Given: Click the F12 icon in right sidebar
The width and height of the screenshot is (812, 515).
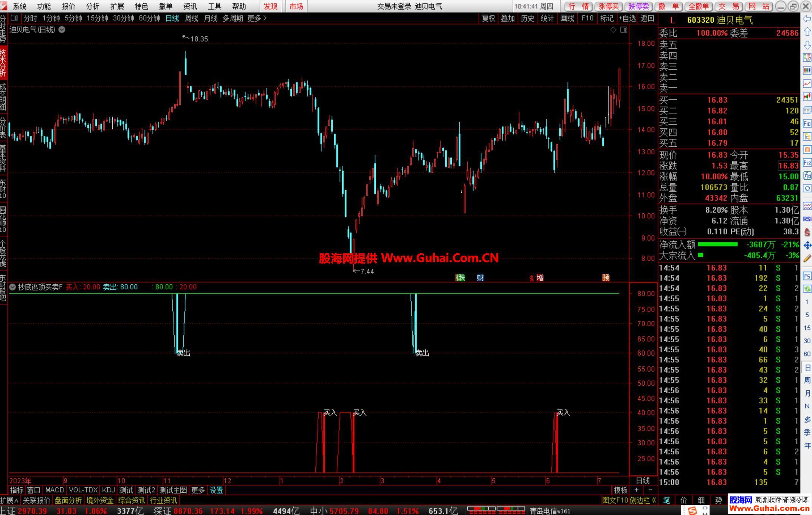Looking at the screenshot, I should [807, 163].
